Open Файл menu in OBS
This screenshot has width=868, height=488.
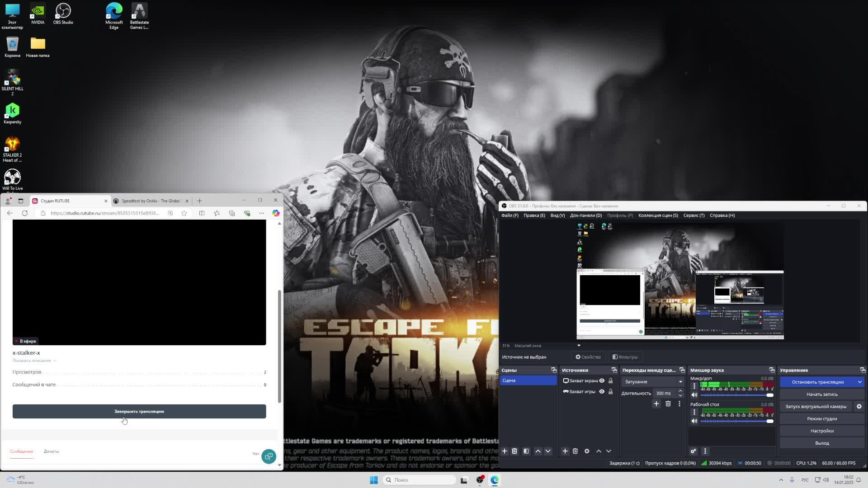(x=509, y=216)
